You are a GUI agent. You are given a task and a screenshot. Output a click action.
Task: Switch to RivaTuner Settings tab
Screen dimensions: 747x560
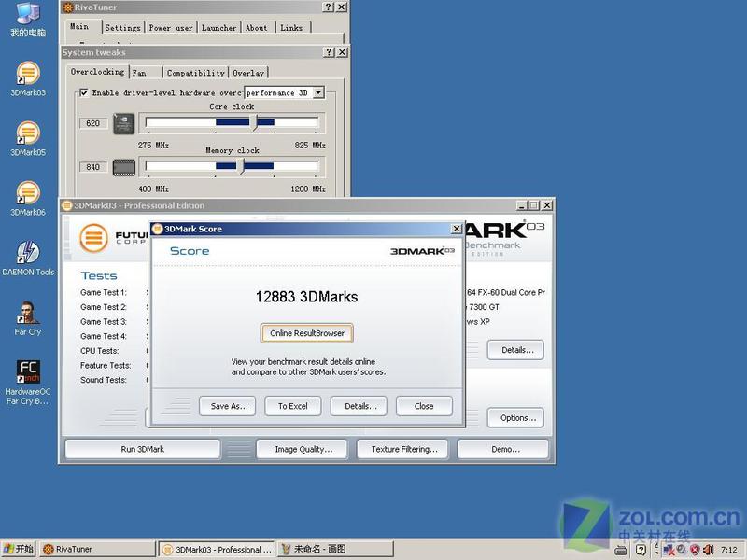click(122, 28)
